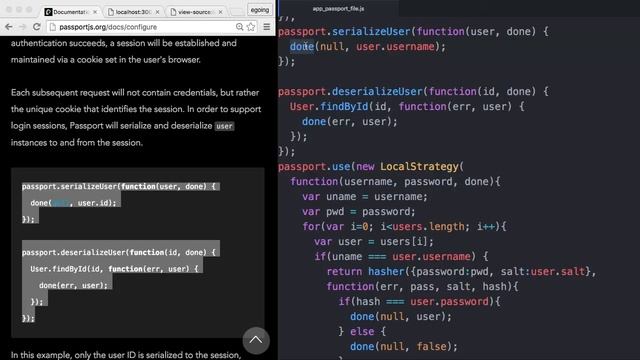
Task: Open the zoom magnifier icon in address bar
Action: coord(239,27)
